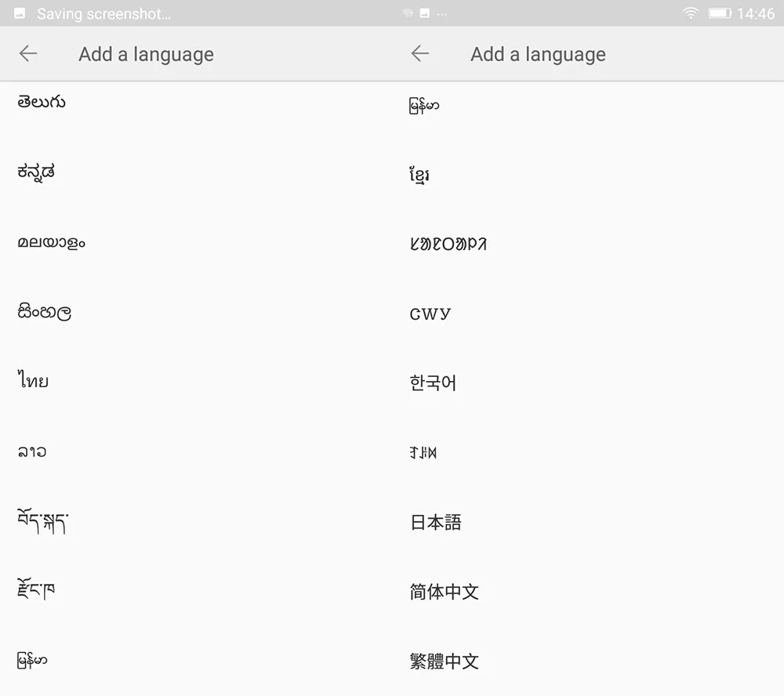Viewport: 784px width, 696px height.
Task: Open the Wi-Fi status icon
Action: (691, 13)
